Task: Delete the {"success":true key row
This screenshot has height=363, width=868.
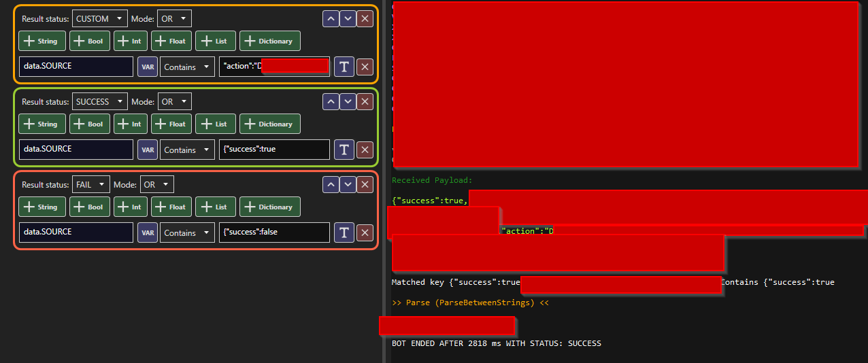Action: coord(365,150)
